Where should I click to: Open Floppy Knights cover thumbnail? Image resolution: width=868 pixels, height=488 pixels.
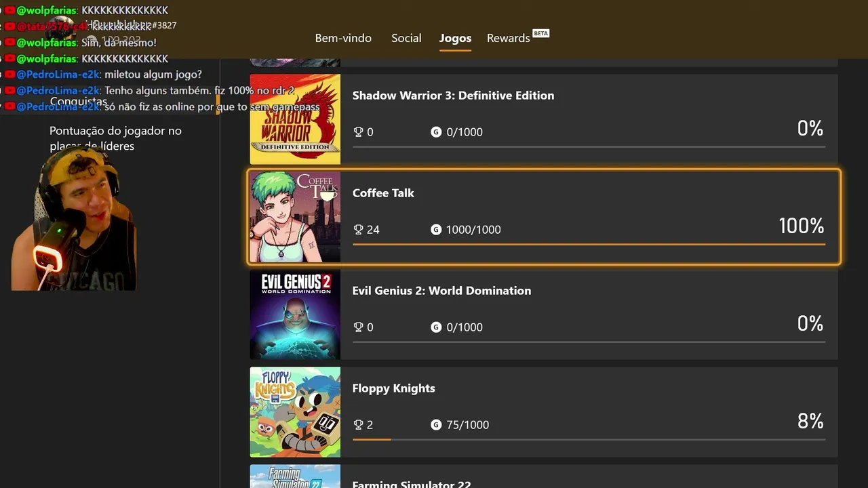coord(295,412)
